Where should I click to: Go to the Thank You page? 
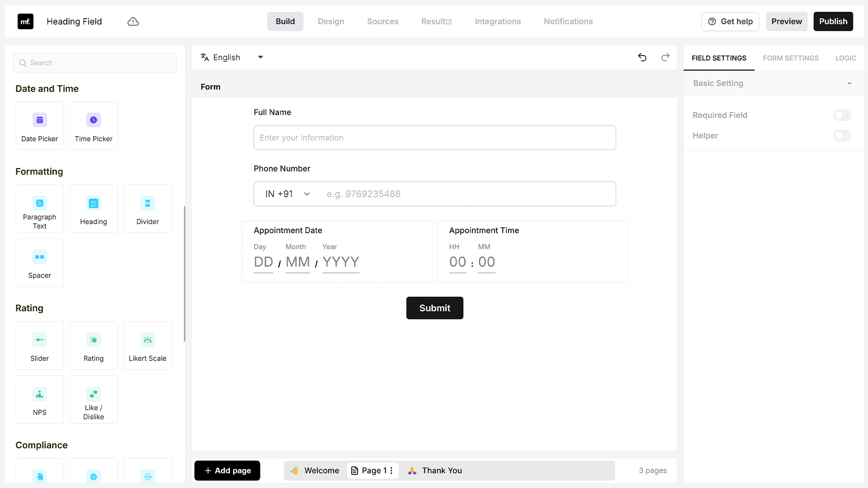coord(435,470)
